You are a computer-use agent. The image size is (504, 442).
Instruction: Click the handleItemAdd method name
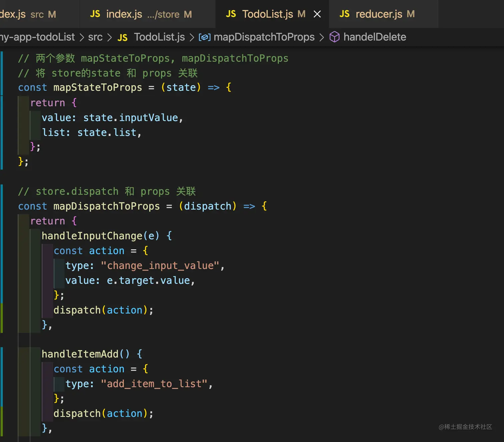point(80,354)
